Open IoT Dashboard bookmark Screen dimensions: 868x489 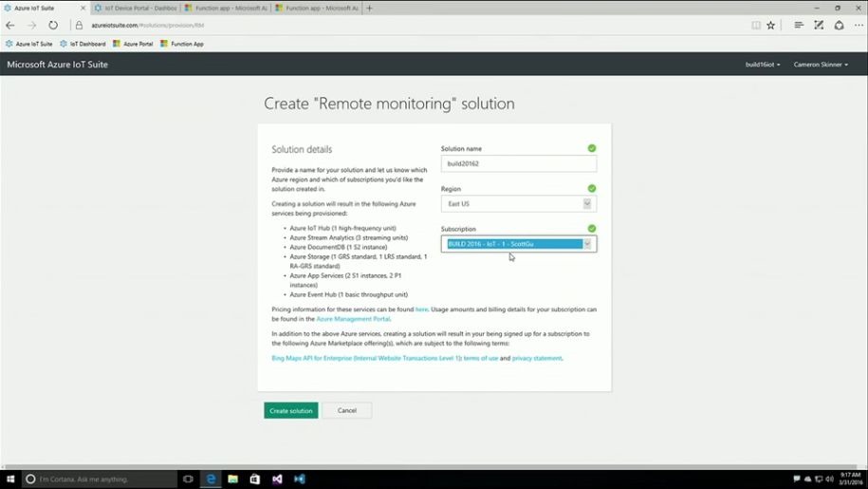tap(83, 44)
